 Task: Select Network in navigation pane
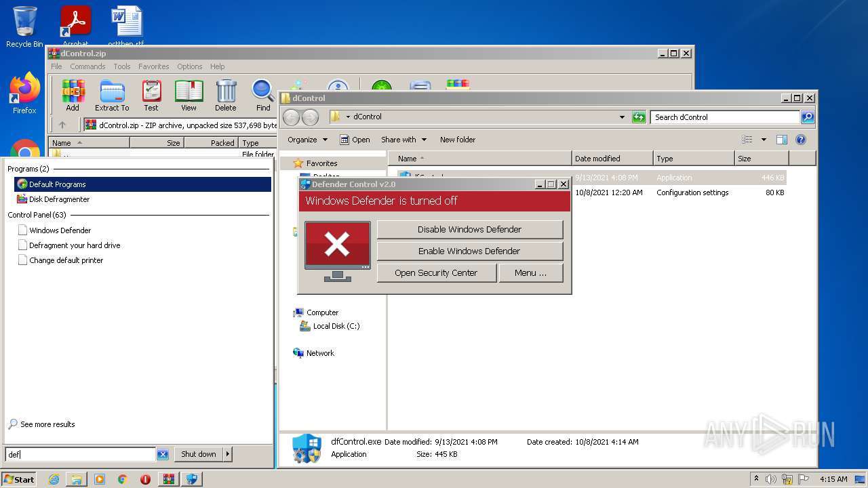[313, 353]
